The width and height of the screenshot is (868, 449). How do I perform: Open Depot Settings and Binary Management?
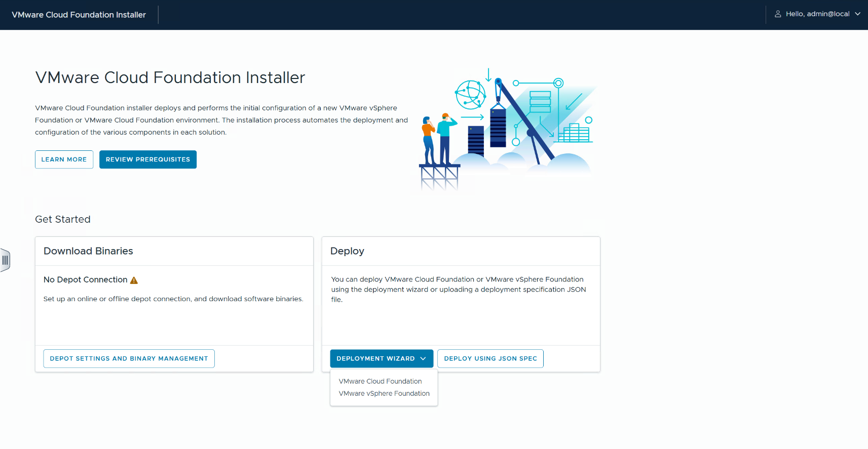click(x=129, y=358)
